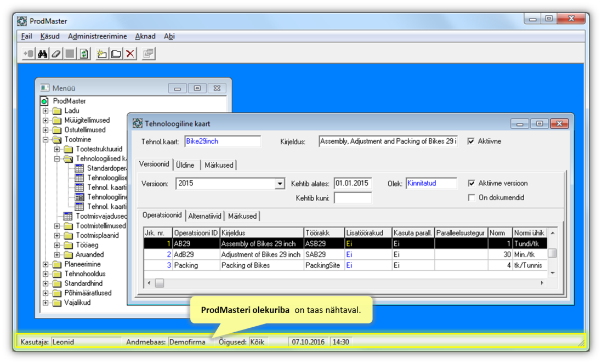This screenshot has width=602, height=364.
Task: Click the Aruanded tree item
Action: point(89,254)
